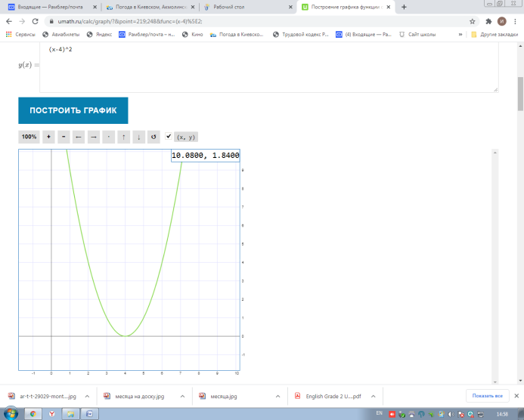Click the volume icon in system tray

(x=451, y=414)
